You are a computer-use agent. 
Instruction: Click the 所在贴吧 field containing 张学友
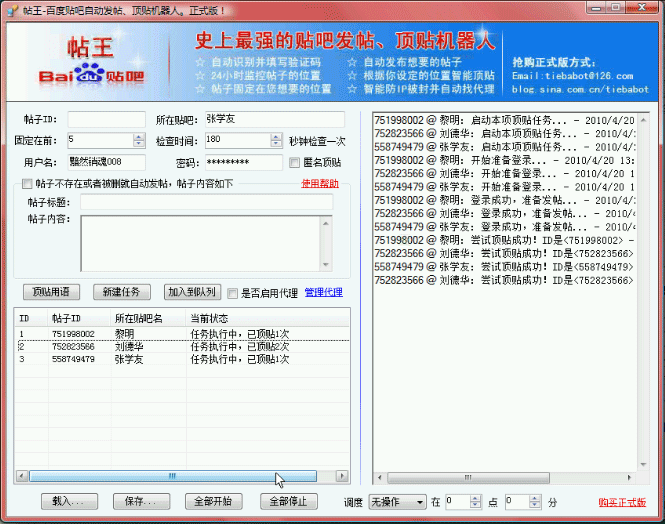click(x=275, y=120)
